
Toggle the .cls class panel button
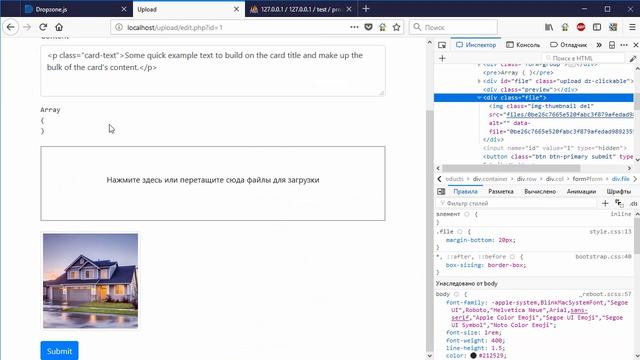633,203
